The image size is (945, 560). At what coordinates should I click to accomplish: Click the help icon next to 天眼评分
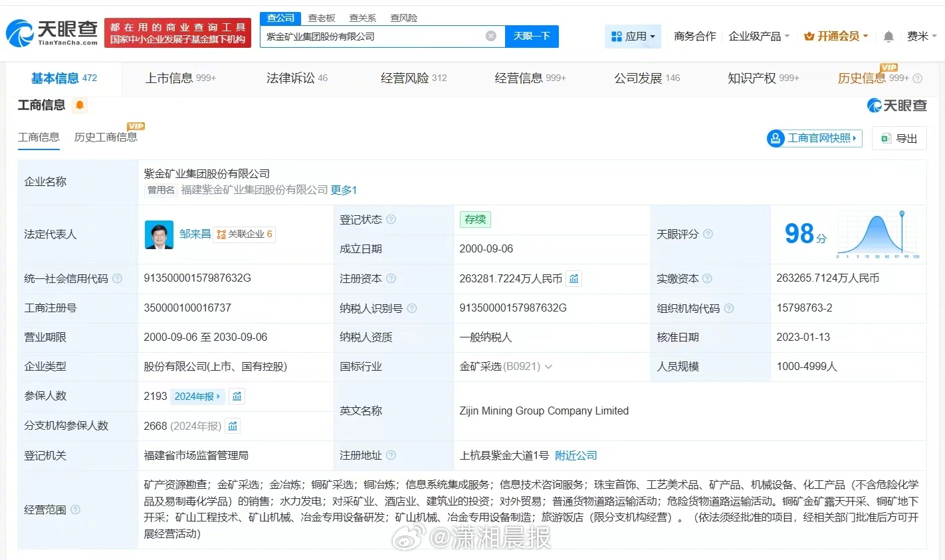[x=708, y=234]
